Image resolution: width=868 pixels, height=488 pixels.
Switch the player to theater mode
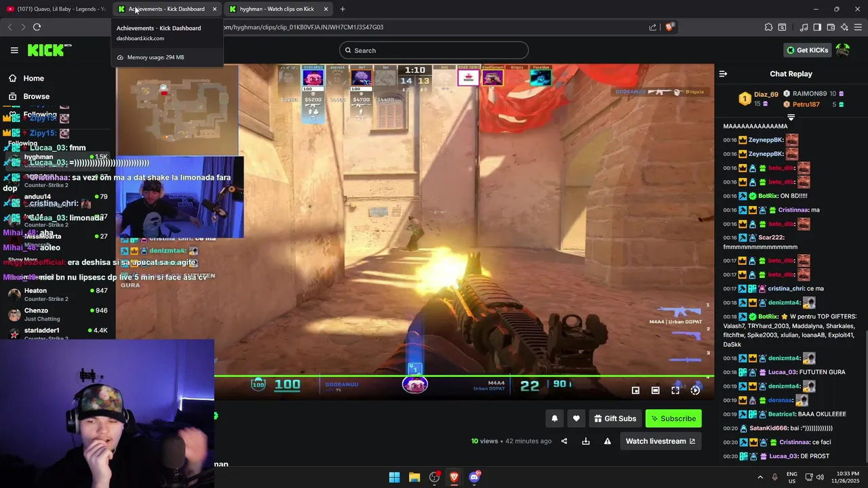655,390
